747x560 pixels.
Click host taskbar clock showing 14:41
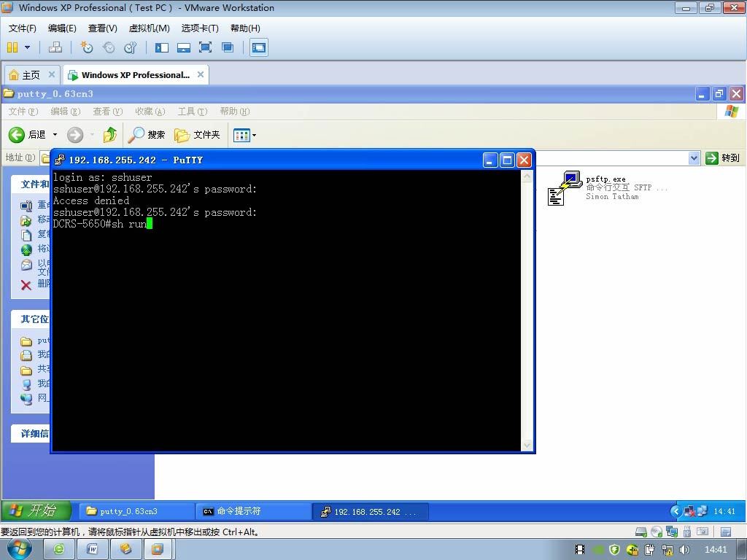[716, 550]
